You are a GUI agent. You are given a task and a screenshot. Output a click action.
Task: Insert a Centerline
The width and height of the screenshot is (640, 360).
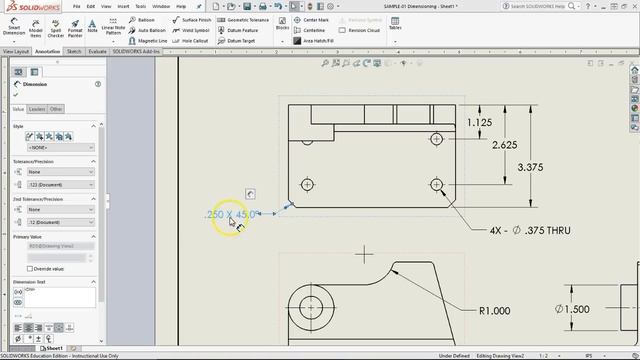click(309, 30)
